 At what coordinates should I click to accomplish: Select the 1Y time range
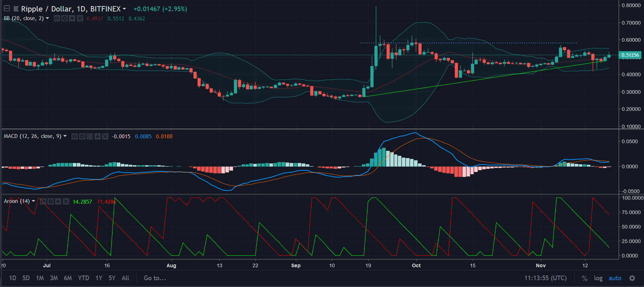click(x=99, y=278)
